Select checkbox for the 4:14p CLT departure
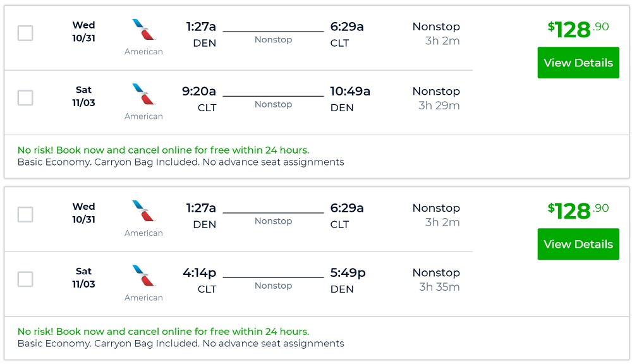Screen dimensions: 632x364 pyautogui.click(x=25, y=279)
